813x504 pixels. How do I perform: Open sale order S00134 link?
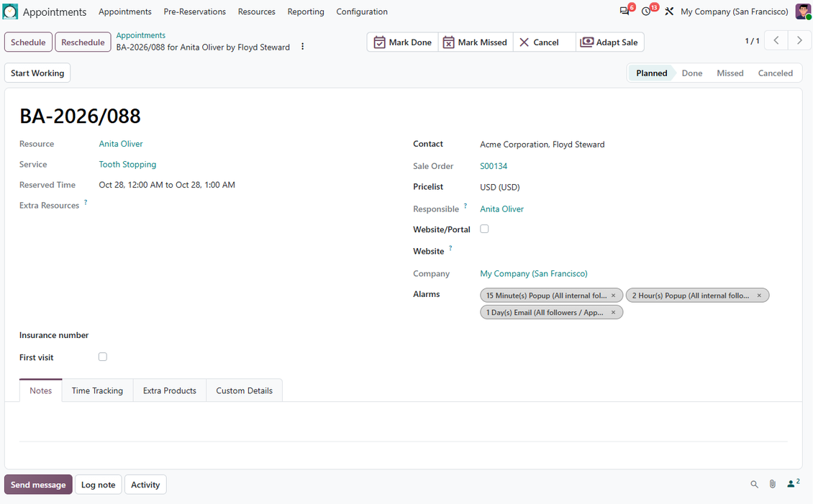tap(494, 166)
